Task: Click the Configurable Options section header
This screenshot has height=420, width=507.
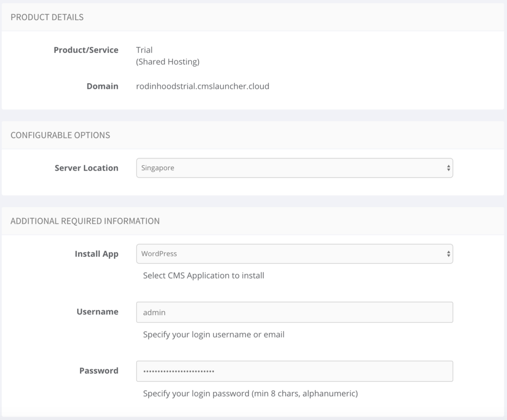Action: coord(60,135)
